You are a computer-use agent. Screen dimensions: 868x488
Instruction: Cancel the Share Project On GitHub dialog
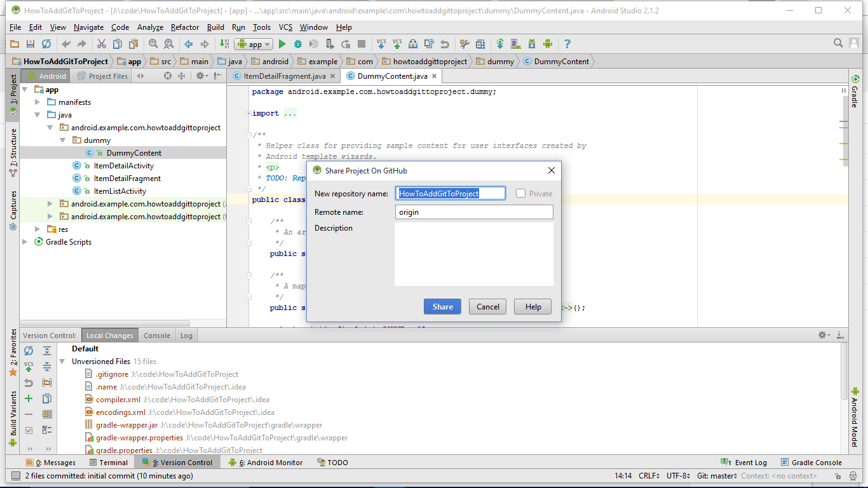[487, 306]
